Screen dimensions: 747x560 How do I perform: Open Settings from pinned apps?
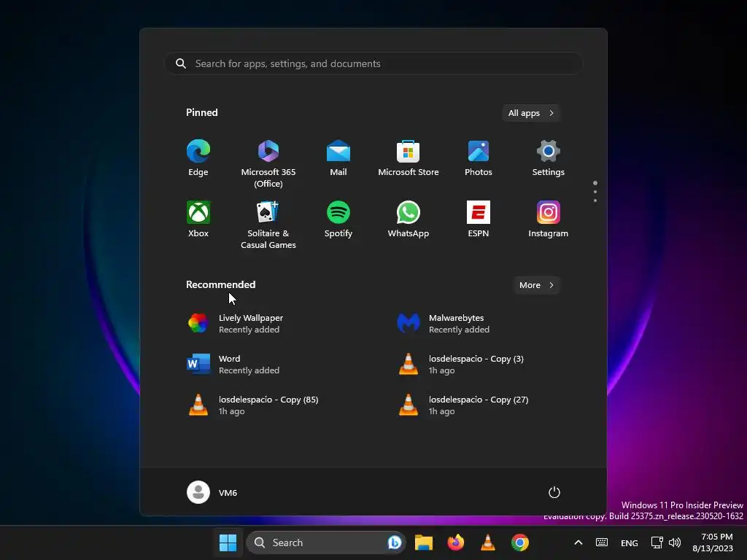549,158
